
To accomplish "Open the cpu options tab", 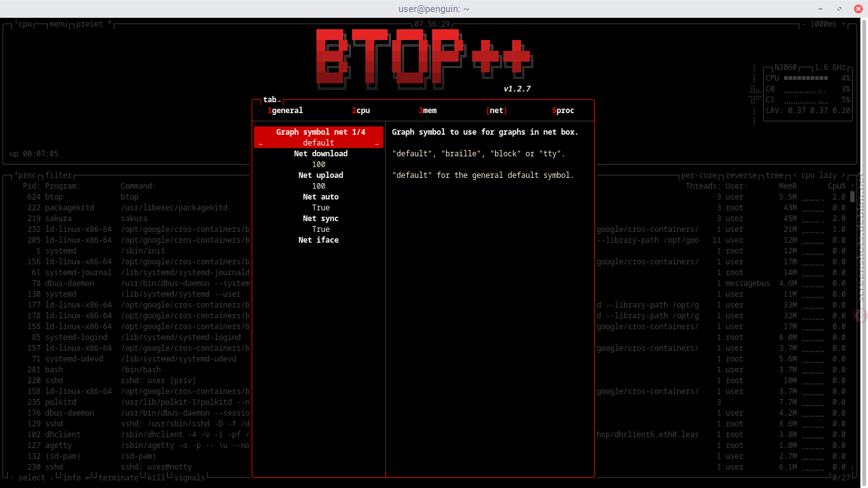I will [x=361, y=111].
